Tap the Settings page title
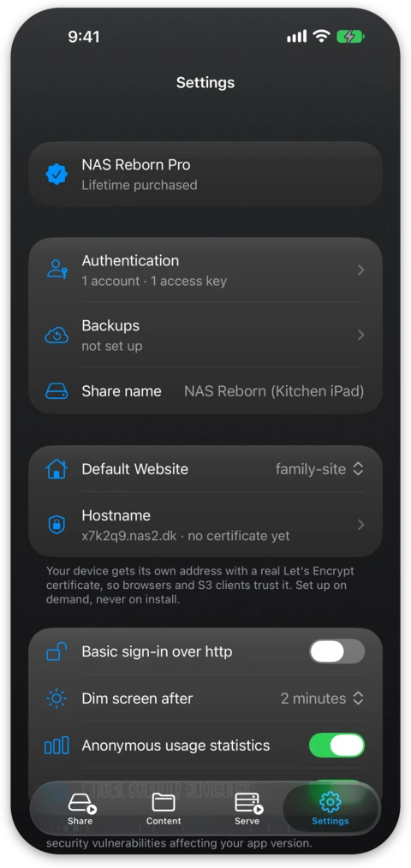 (205, 82)
